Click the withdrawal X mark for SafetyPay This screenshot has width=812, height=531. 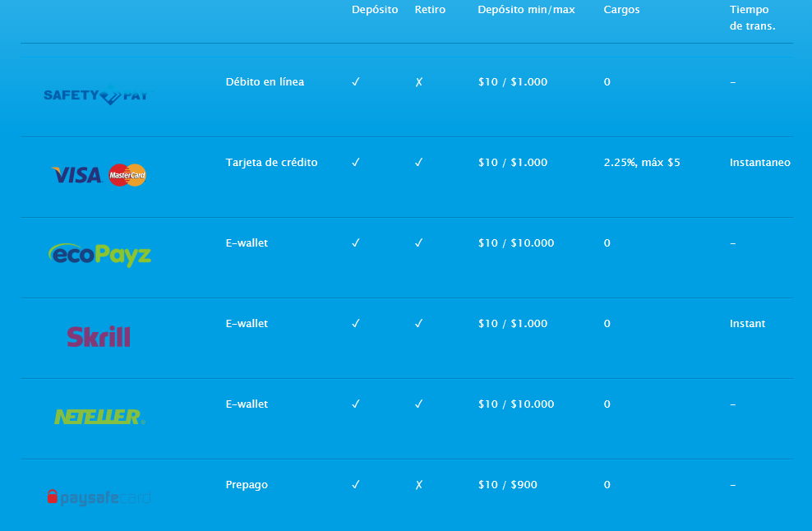pos(419,82)
